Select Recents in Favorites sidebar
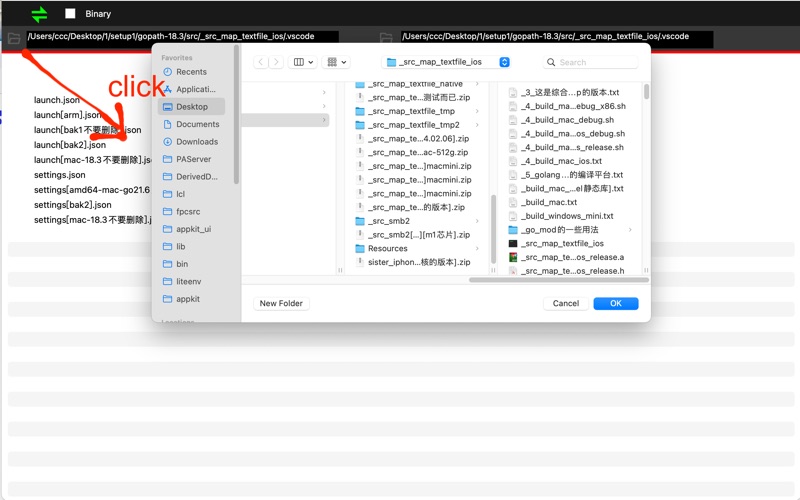The height and width of the screenshot is (500, 800). [x=190, y=72]
